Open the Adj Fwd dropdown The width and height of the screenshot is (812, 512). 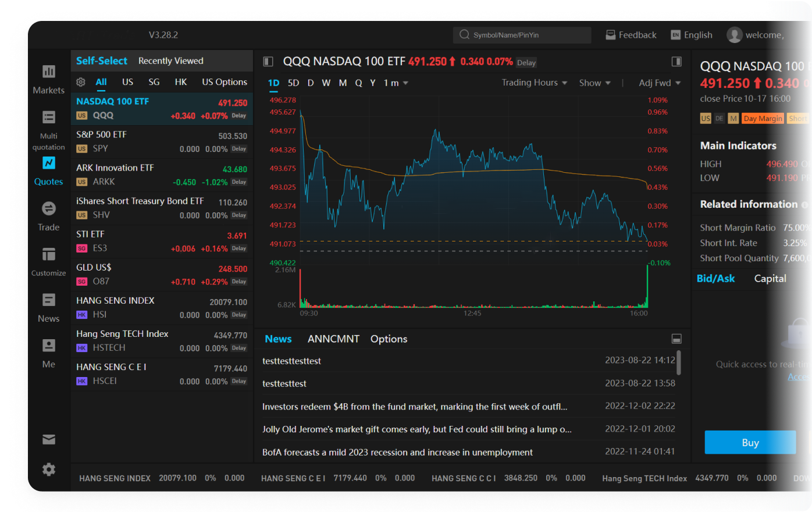tap(660, 83)
